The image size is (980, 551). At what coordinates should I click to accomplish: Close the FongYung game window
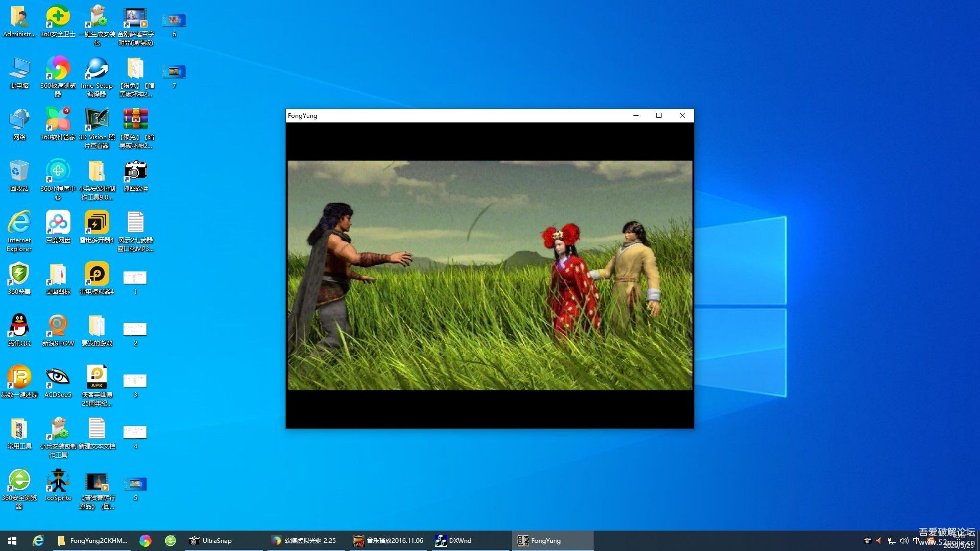(x=682, y=116)
